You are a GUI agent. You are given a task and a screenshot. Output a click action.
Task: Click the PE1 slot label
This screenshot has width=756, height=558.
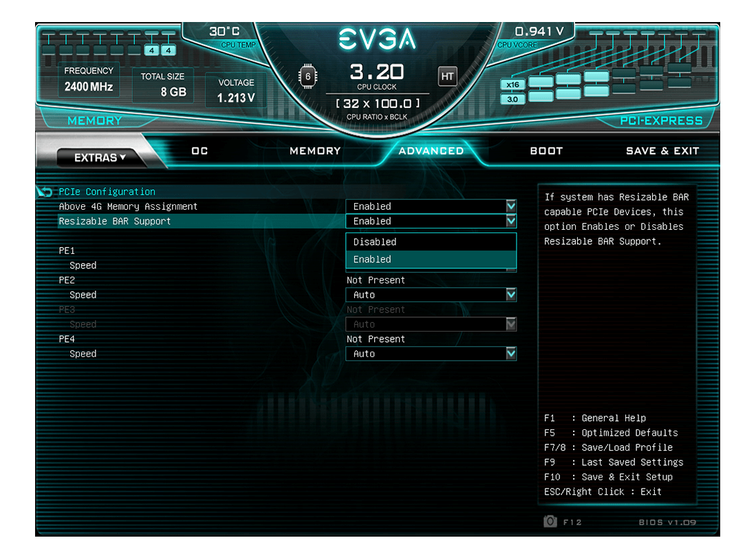67,250
